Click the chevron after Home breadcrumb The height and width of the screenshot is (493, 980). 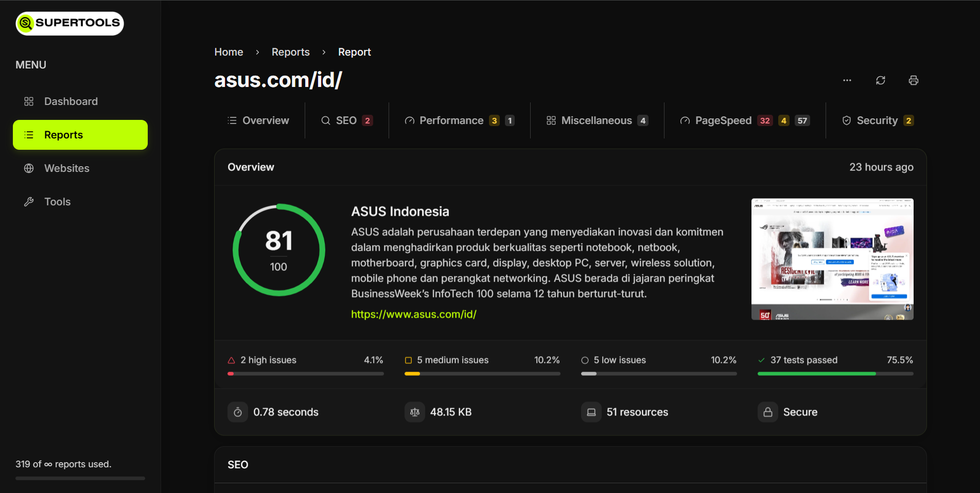(256, 52)
